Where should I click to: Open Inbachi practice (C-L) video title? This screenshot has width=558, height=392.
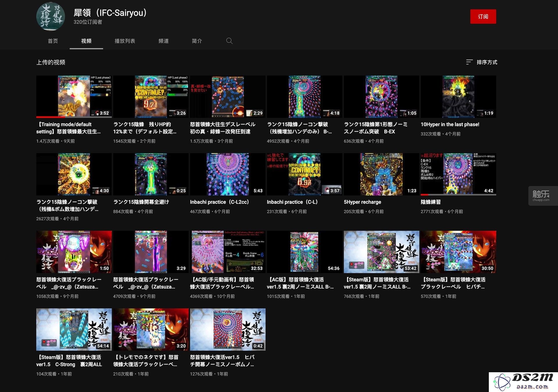click(x=292, y=202)
